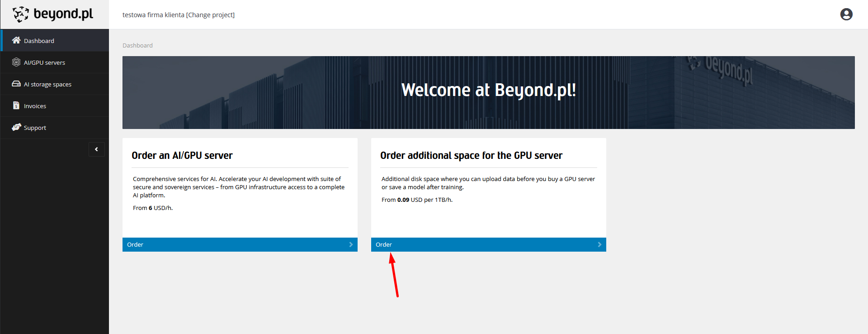
Task: Click testowa firma klienta [Change project] link
Action: click(179, 15)
